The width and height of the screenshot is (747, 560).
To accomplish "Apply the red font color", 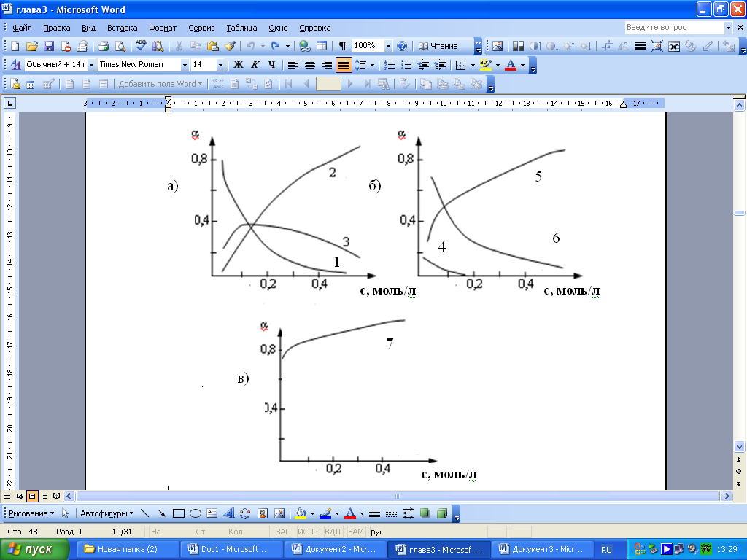I will coord(511,65).
